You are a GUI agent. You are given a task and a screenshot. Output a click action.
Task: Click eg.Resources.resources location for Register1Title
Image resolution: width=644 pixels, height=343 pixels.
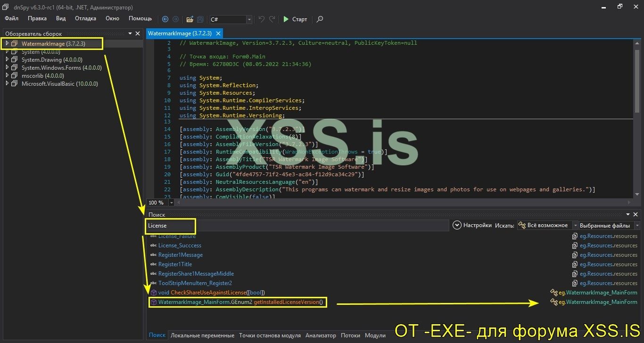pos(609,264)
